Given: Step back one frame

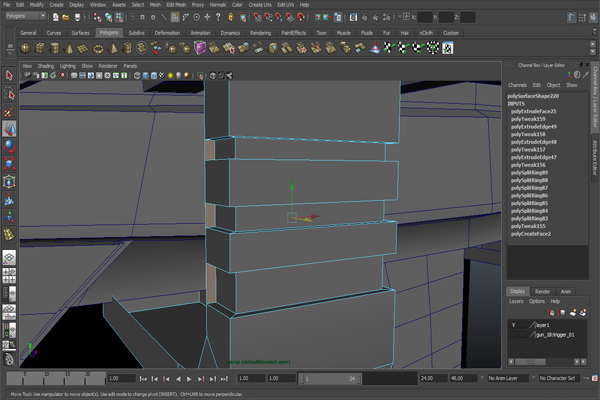Looking at the screenshot, I should tap(155, 379).
